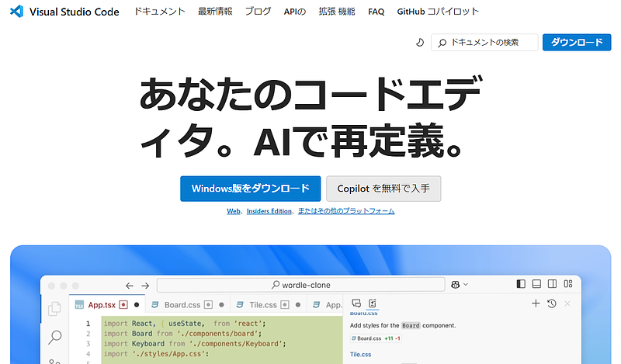
Task: Open the ドキュメント menu item
Action: click(x=159, y=12)
